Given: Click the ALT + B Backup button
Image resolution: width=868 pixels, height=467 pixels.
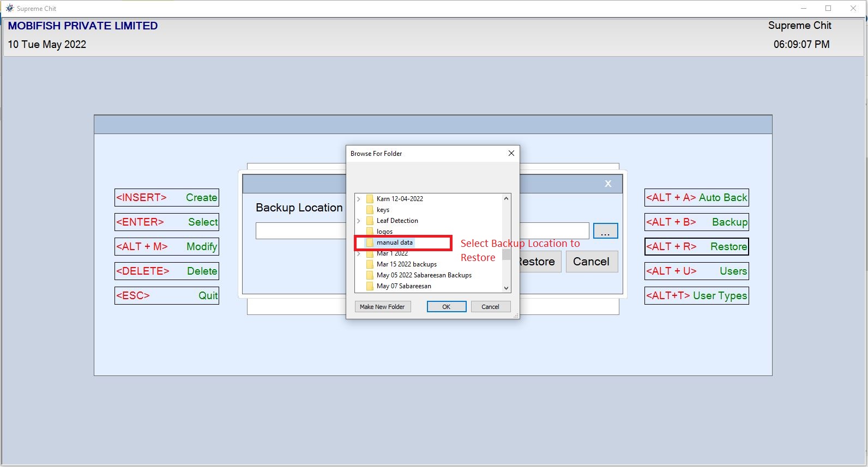Looking at the screenshot, I should tap(696, 222).
